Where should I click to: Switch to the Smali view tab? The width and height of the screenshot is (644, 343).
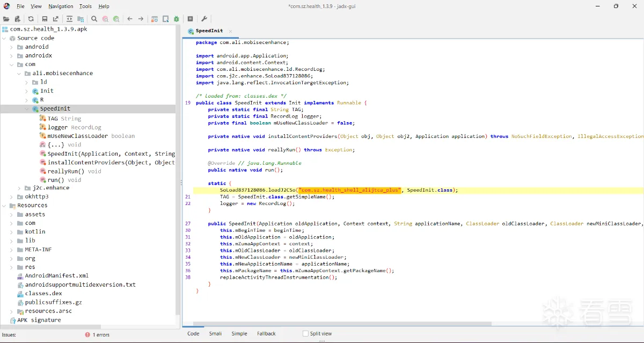pos(215,333)
